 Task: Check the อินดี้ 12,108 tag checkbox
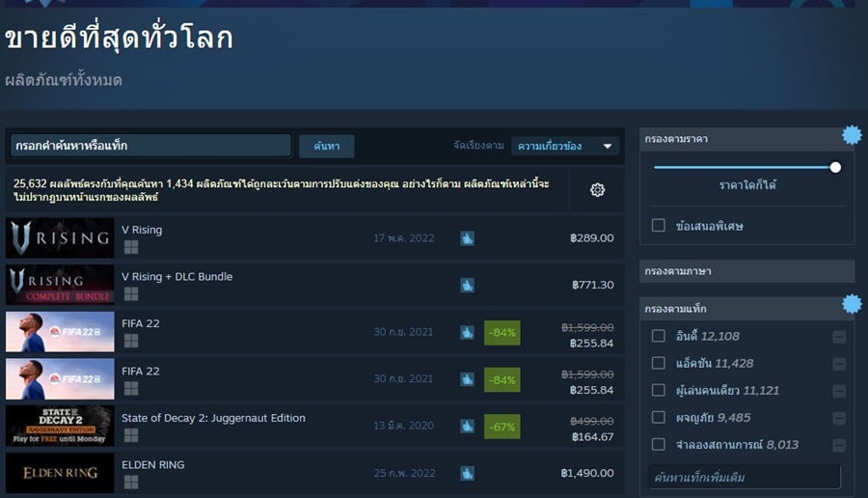point(658,336)
